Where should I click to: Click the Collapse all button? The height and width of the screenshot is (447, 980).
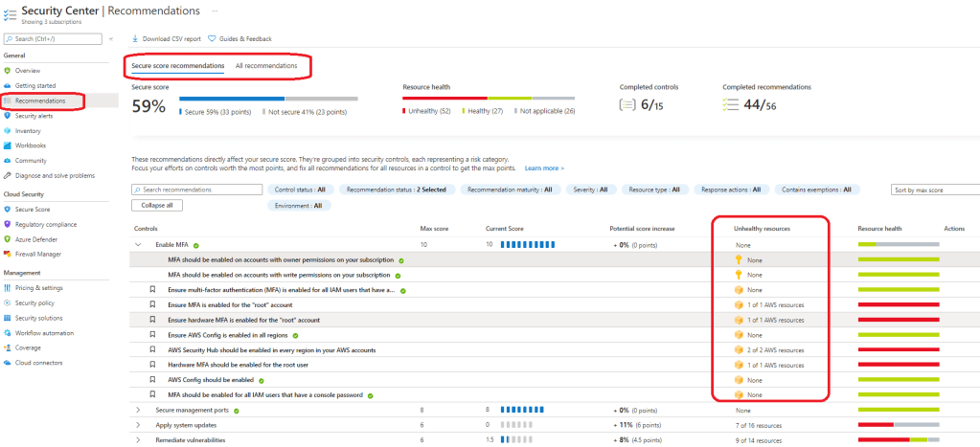click(157, 205)
